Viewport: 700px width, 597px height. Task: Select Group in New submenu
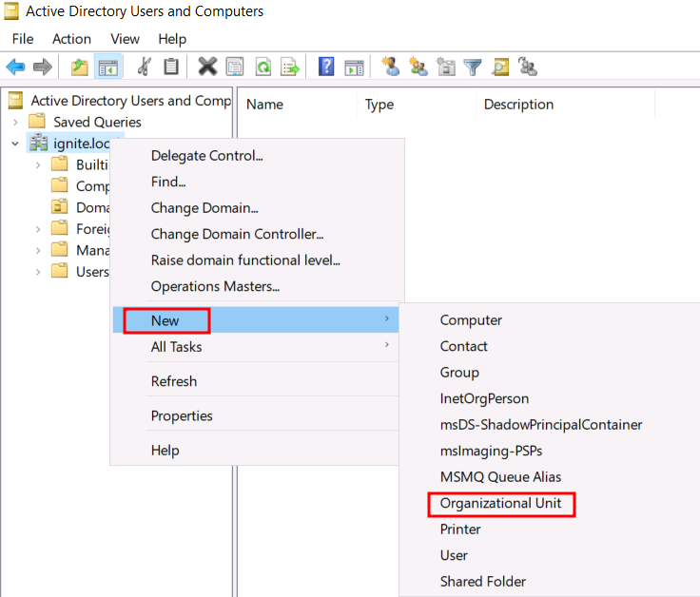459,372
